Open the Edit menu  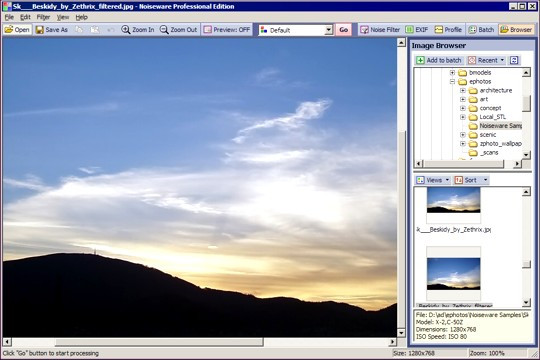[x=25, y=17]
